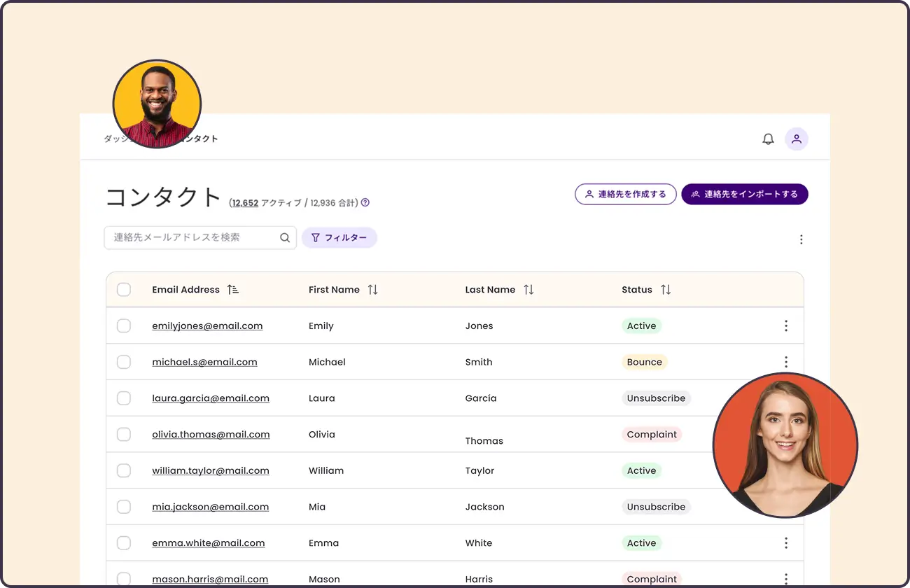Toggle the select-all header checkbox
Viewport: 910px width, 588px height.
pyautogui.click(x=124, y=290)
